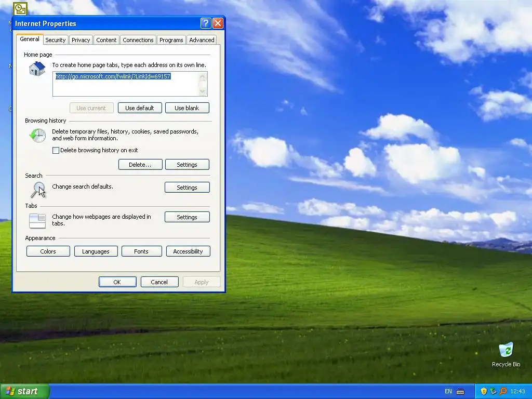Click the EN language indicator
This screenshot has width=532, height=399.
coord(448,392)
